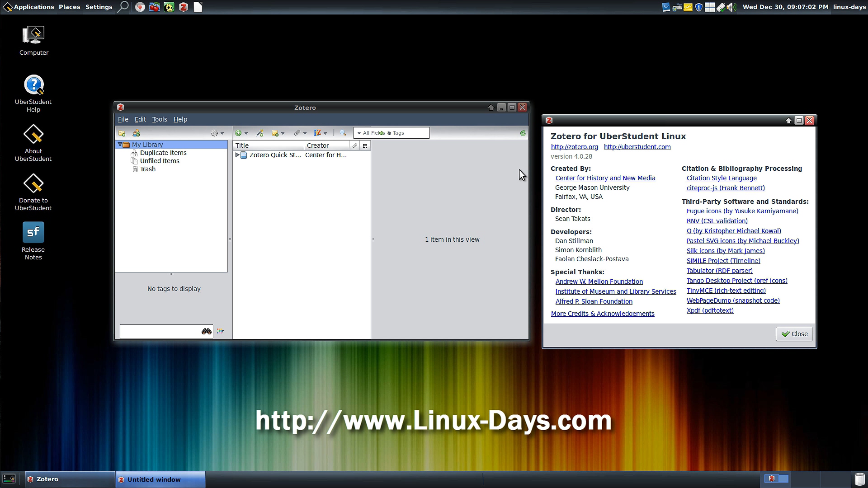The height and width of the screenshot is (488, 868).
Task: Click the volume speaker tray icon
Action: (731, 7)
